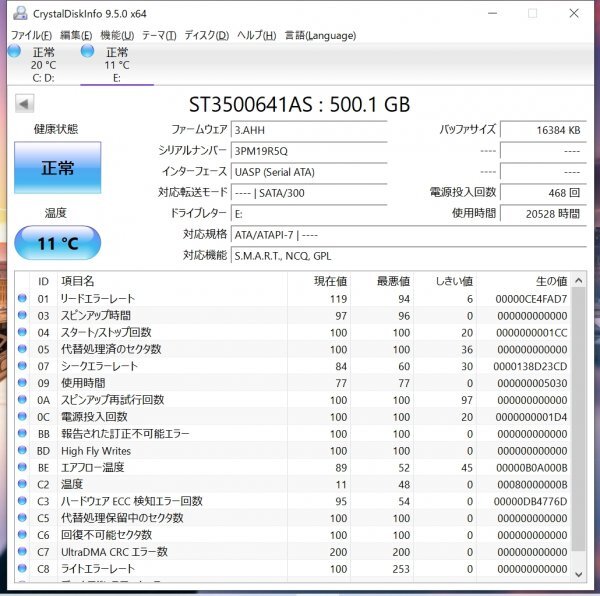Click status dot for 04 スタート/ストップ回数

[22, 332]
